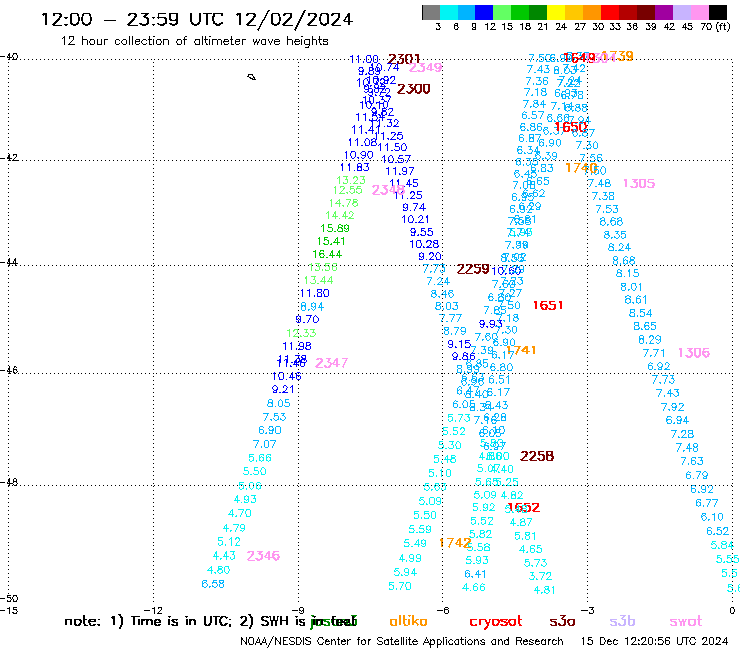Image resolution: width=740 pixels, height=650 pixels.
Task: Pick the yellow 21-24 ft legend swatch
Action: point(555,12)
